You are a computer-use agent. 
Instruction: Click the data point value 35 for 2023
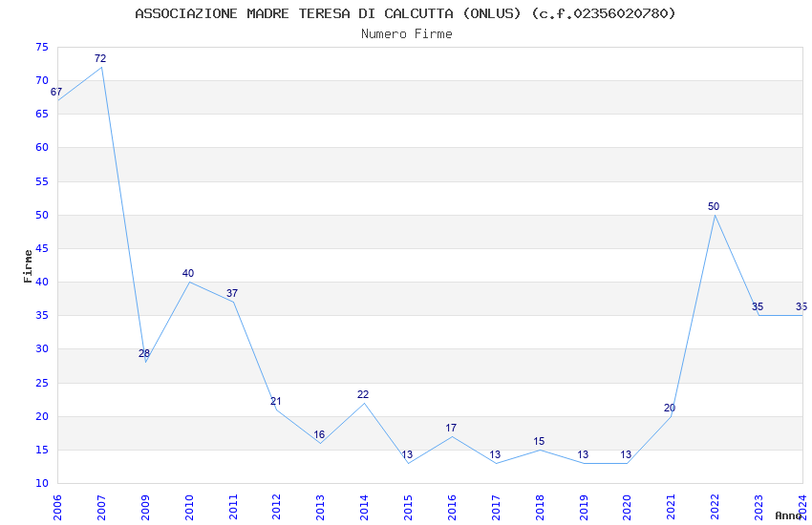pos(758,306)
